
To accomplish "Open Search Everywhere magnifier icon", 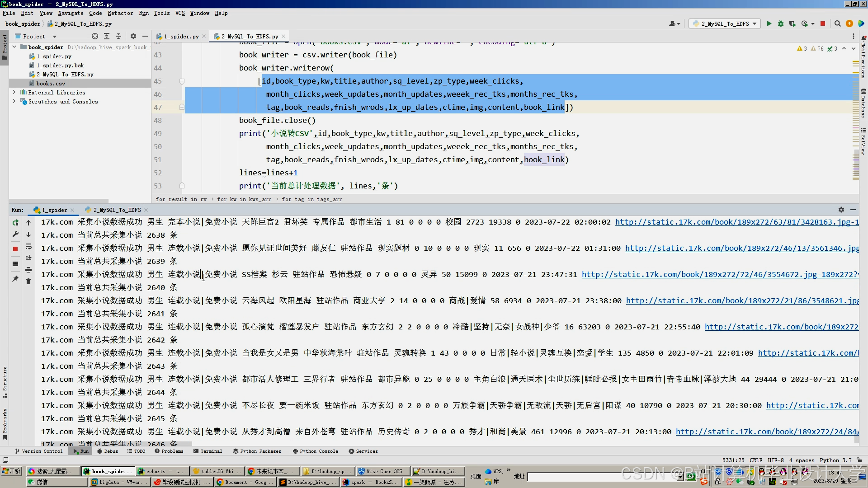I will pyautogui.click(x=838, y=23).
